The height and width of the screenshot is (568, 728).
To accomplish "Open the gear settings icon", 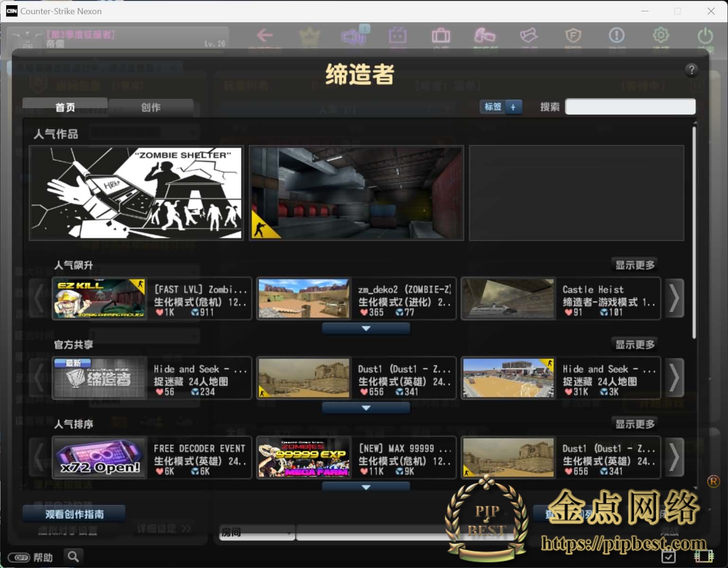I will (661, 35).
